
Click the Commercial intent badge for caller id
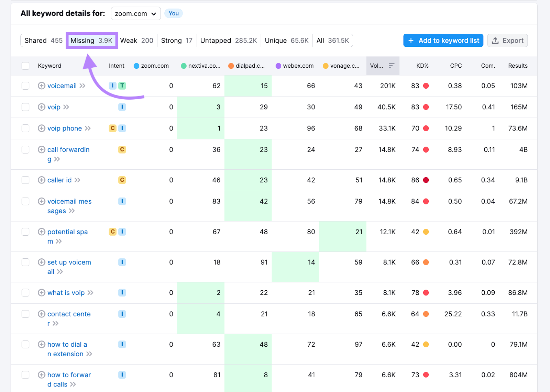pos(122,180)
